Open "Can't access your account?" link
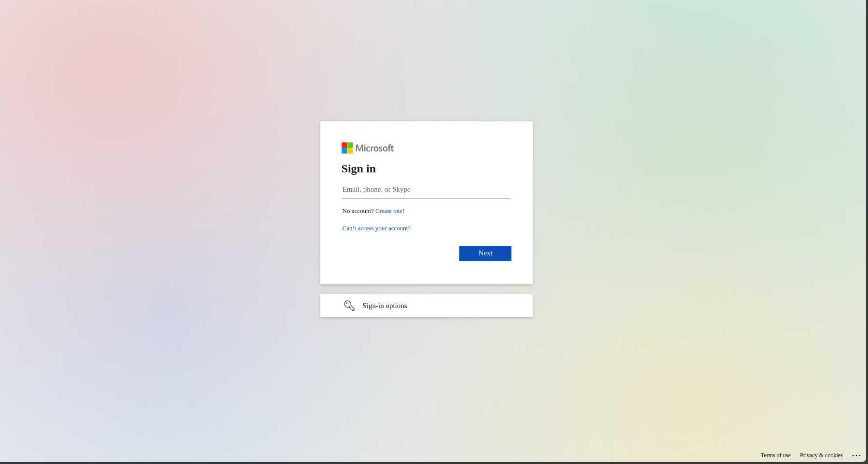Screen dimensions: 868x464 tap(376, 228)
